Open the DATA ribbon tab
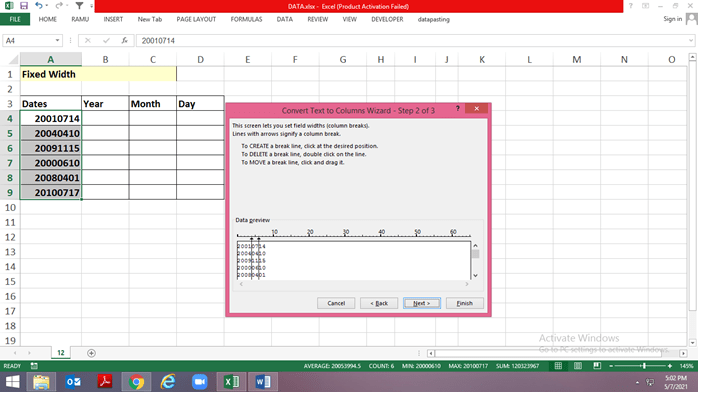 click(x=285, y=19)
